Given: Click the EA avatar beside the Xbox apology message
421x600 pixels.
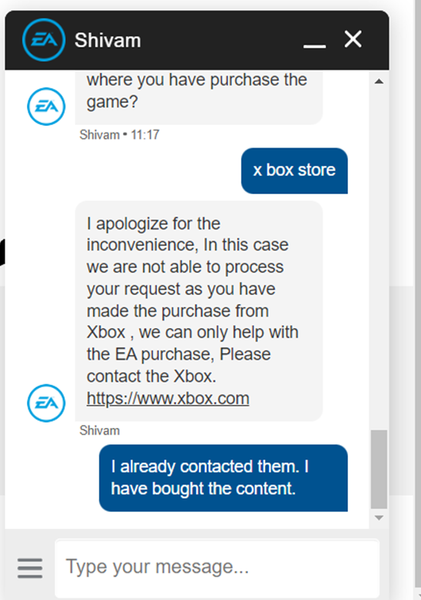Looking at the screenshot, I should 46,403.
